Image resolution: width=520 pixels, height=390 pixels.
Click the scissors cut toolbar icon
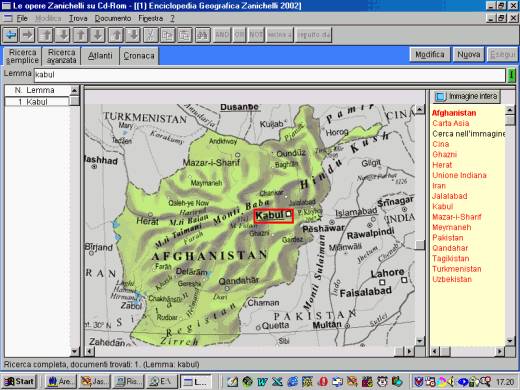pos(150,35)
